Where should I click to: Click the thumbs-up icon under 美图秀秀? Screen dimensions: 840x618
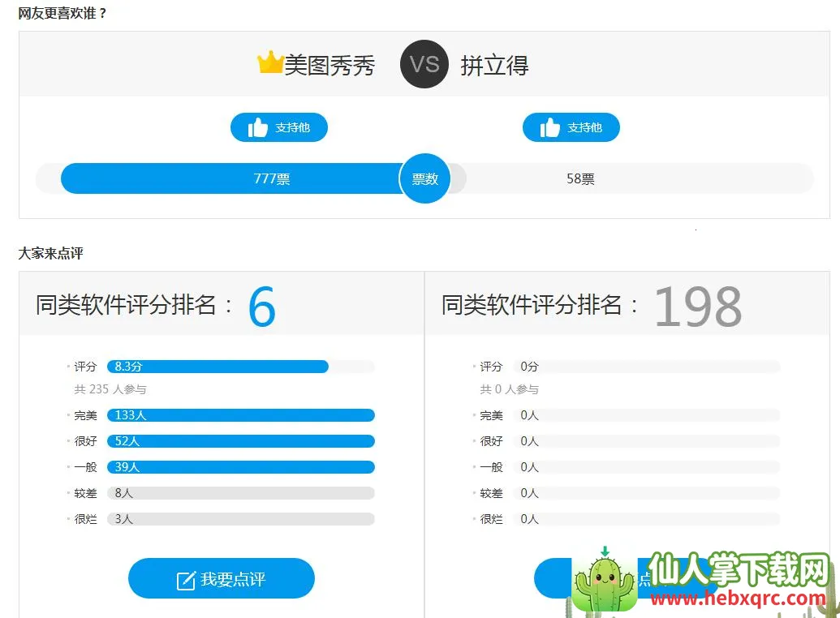coord(257,128)
